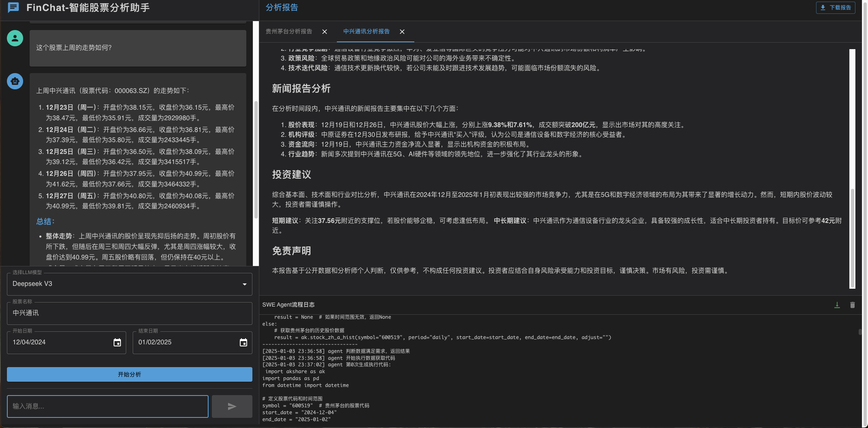
Task: Click the SWE Agent流程日志 title
Action: [x=288, y=305]
